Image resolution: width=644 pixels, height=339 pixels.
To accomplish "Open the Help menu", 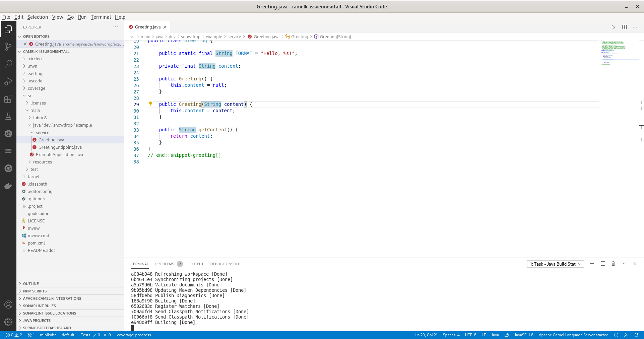I will click(120, 17).
